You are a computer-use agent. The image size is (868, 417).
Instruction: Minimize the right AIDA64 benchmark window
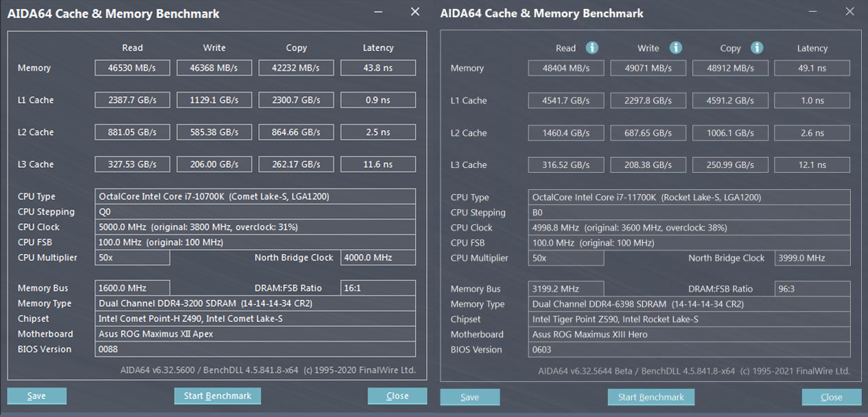(813, 12)
